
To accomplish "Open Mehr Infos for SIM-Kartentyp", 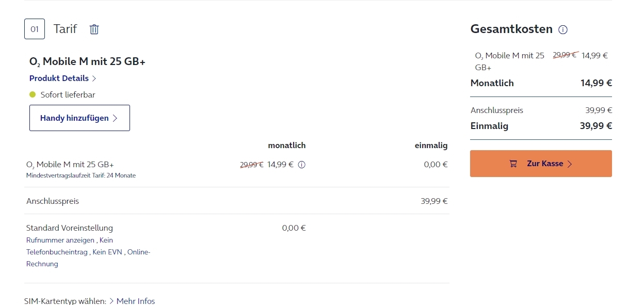I will coord(136,301).
